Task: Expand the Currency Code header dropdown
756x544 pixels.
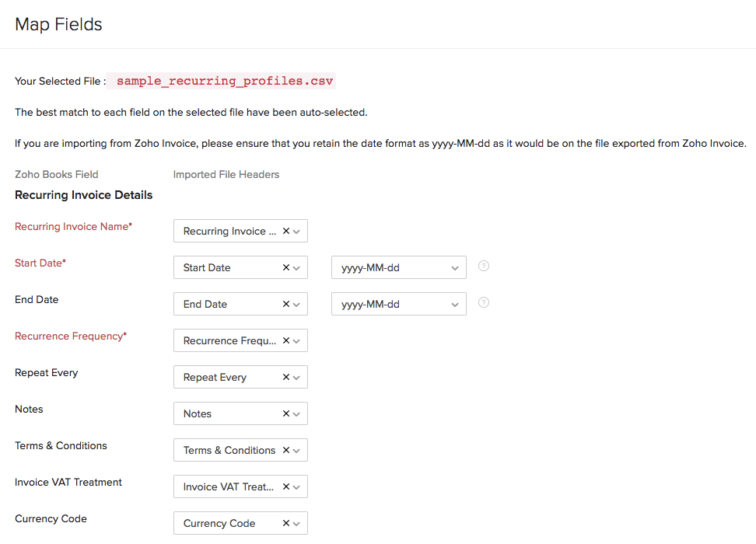Action: [297, 523]
